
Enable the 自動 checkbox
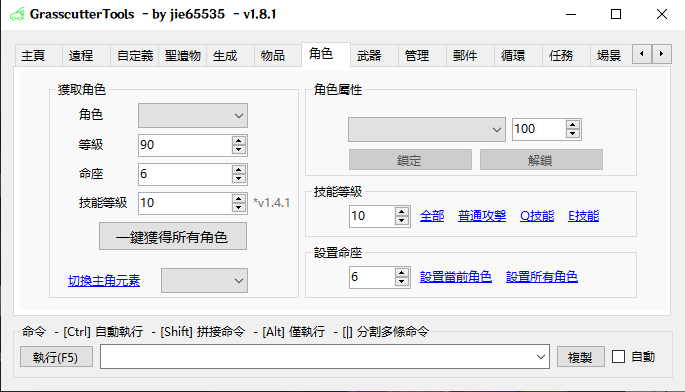(618, 357)
